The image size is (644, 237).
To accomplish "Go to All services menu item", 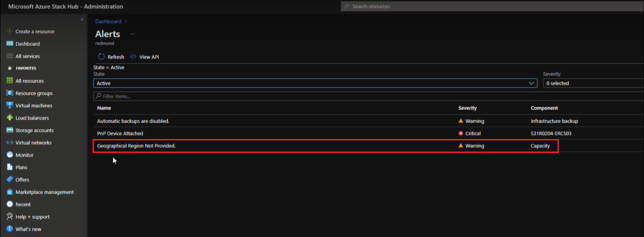I will [x=28, y=56].
